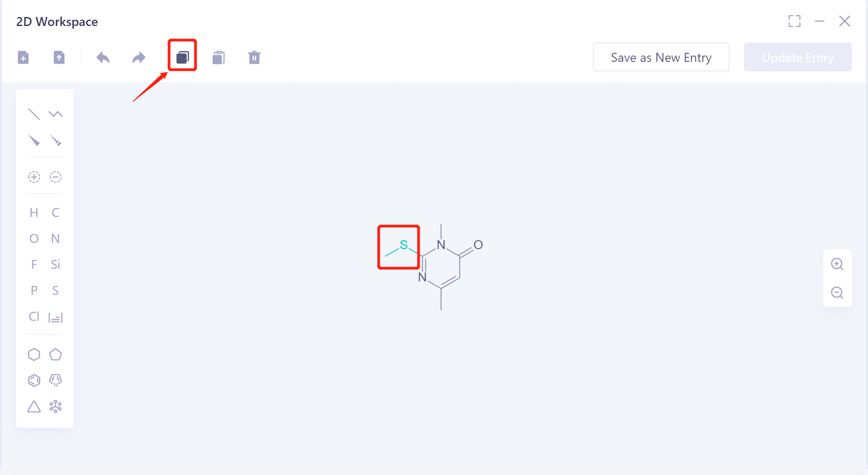Pick the cyclopentane ring template
The image size is (868, 475).
56,354
